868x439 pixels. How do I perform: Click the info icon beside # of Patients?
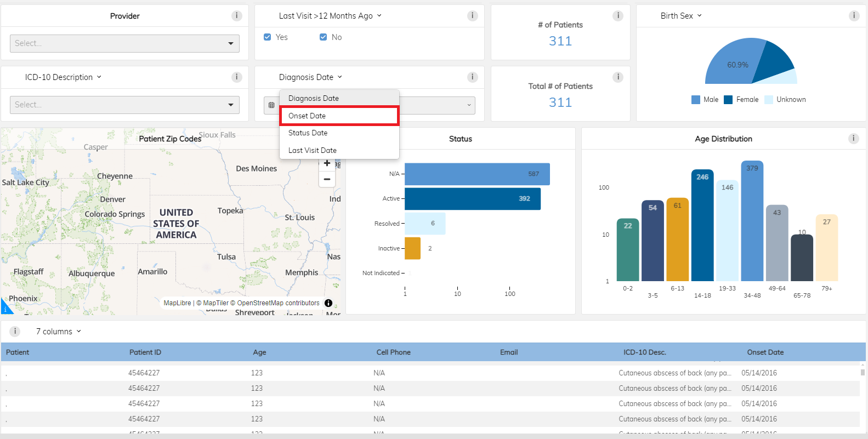[618, 16]
